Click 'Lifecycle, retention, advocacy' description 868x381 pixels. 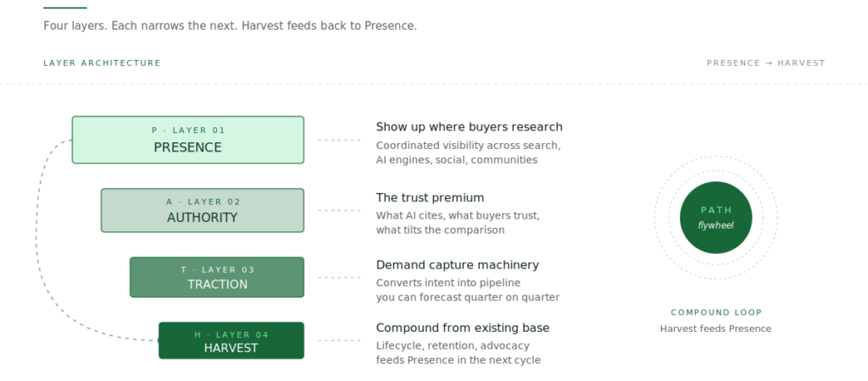[x=453, y=345]
